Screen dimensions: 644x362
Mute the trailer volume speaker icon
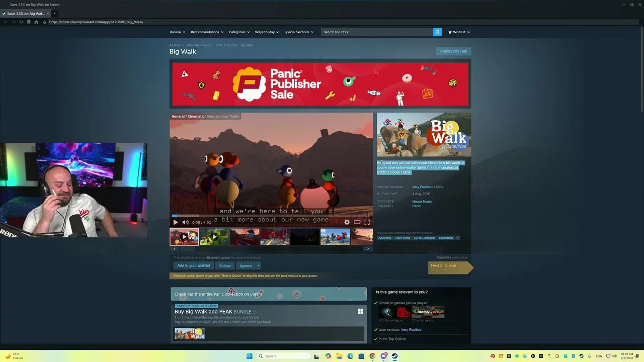pos(185,222)
